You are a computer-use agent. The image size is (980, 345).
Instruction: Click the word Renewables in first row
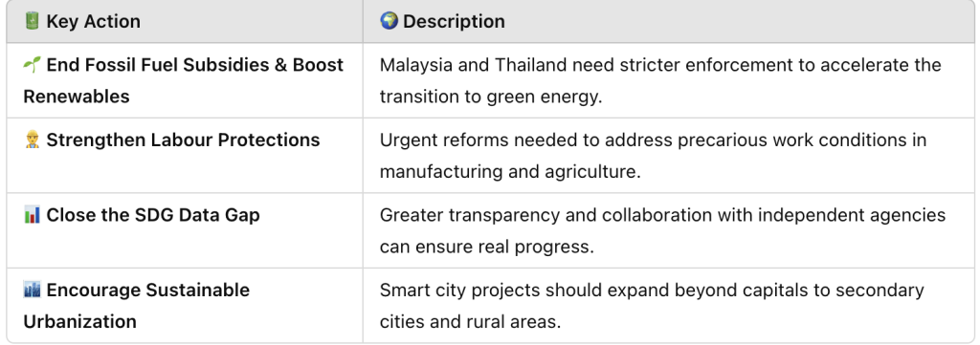point(77,97)
